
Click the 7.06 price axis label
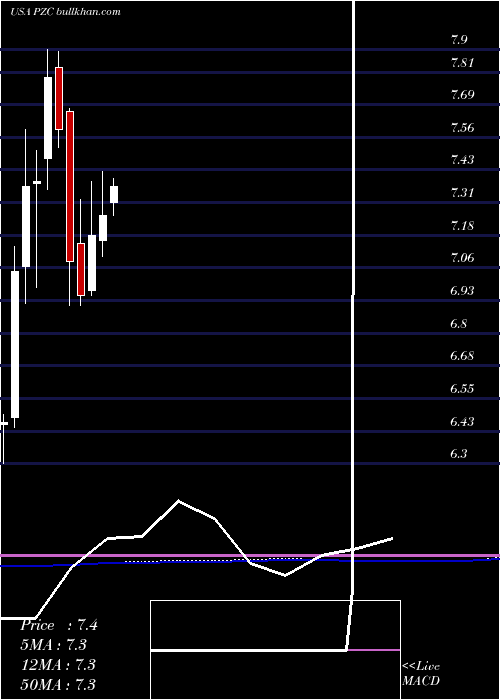tap(462, 258)
